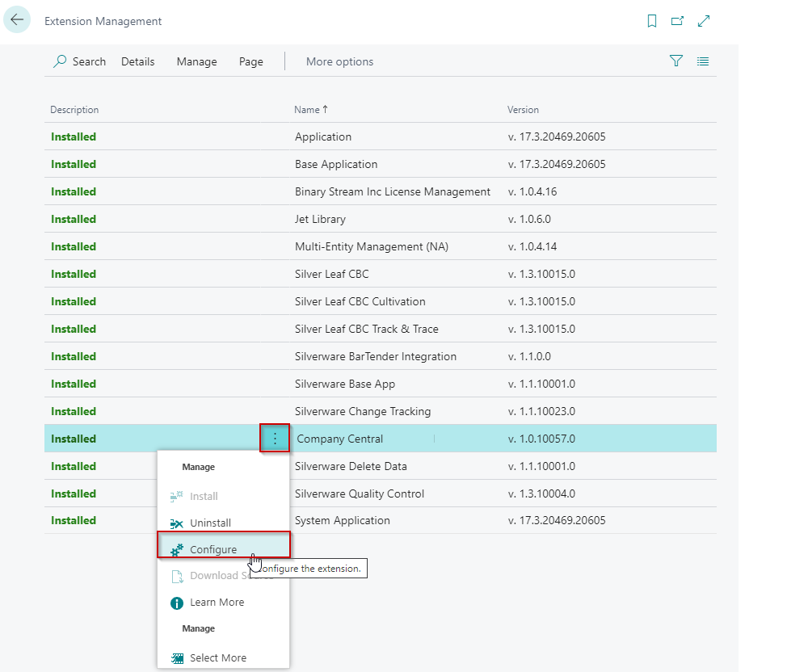The width and height of the screenshot is (808, 672).
Task: Click the bookmark icon in header
Action: pyautogui.click(x=652, y=22)
